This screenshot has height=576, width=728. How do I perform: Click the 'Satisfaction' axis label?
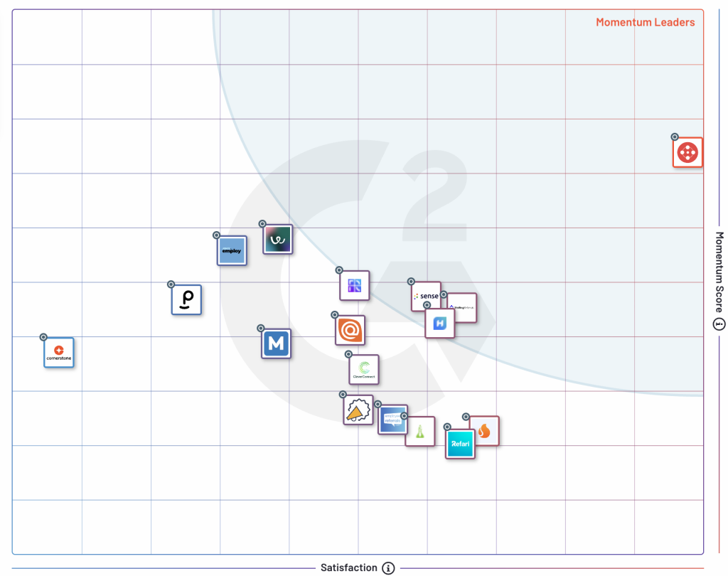pos(348,567)
